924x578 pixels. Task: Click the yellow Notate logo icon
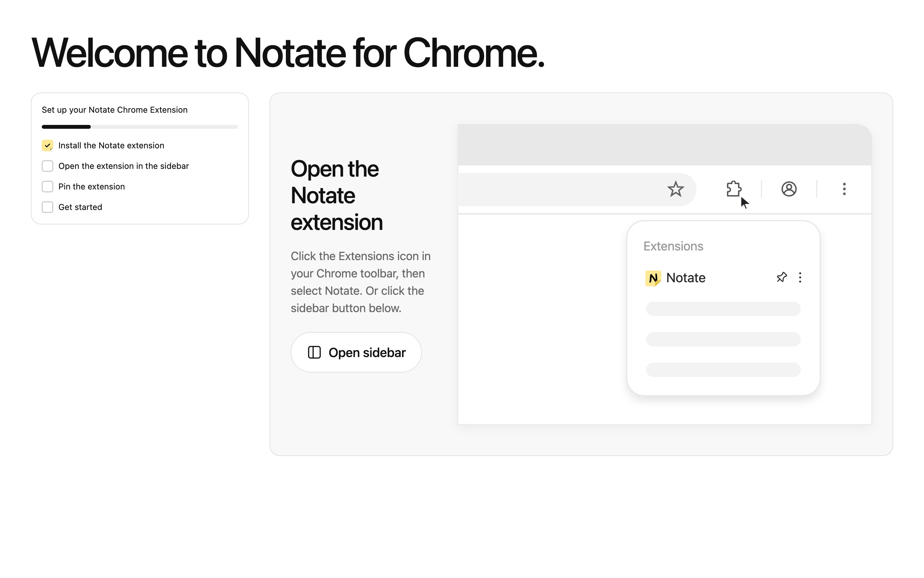653,278
